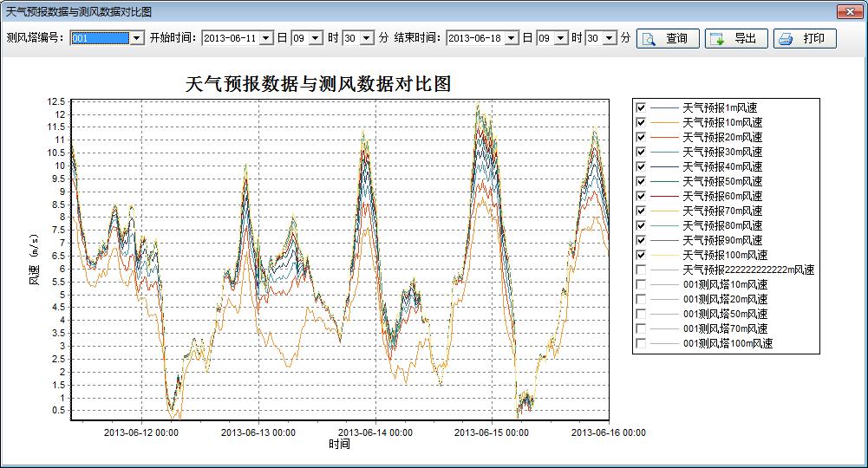Open the start hour 09 dropdown
868x468 pixels.
pos(316,38)
